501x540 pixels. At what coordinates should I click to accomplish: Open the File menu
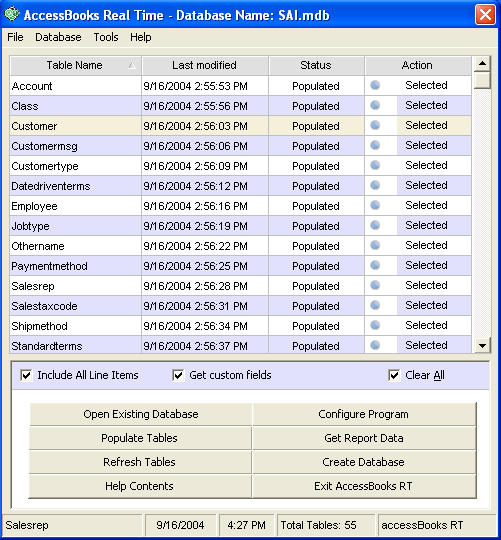click(15, 37)
